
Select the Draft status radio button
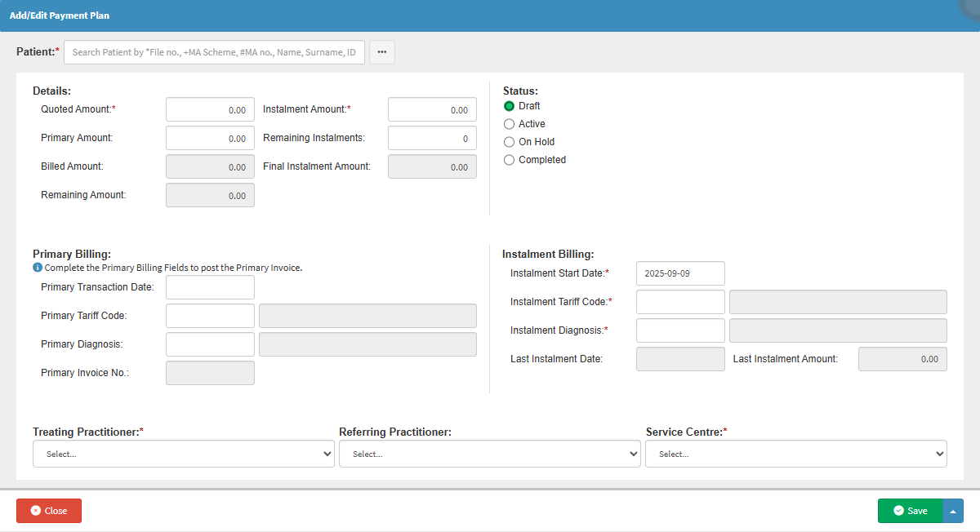pos(510,106)
